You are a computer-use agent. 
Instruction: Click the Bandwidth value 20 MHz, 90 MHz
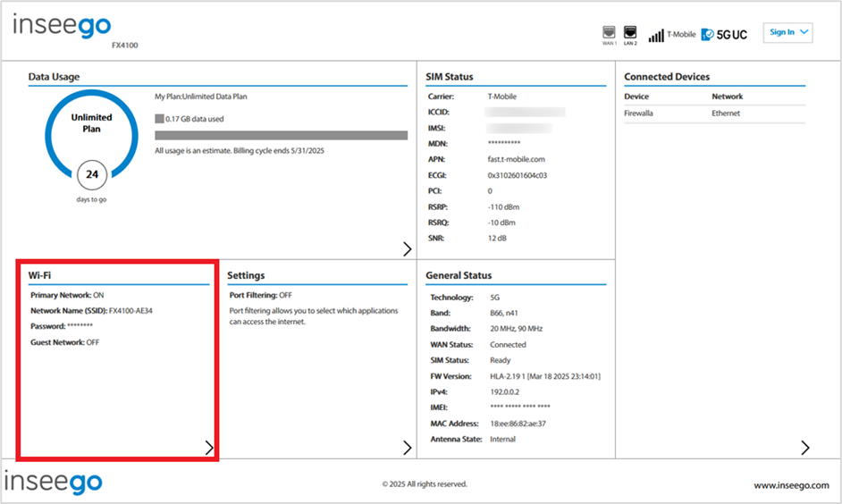[x=516, y=329]
